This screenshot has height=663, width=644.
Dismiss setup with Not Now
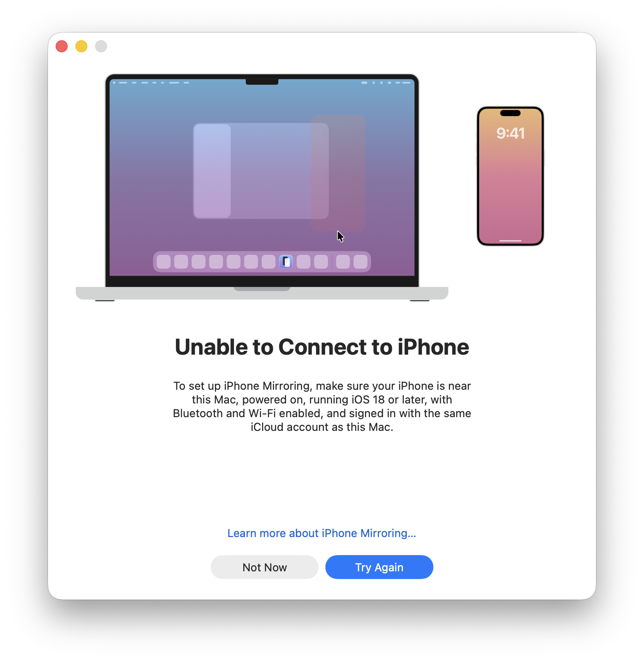[x=265, y=567]
